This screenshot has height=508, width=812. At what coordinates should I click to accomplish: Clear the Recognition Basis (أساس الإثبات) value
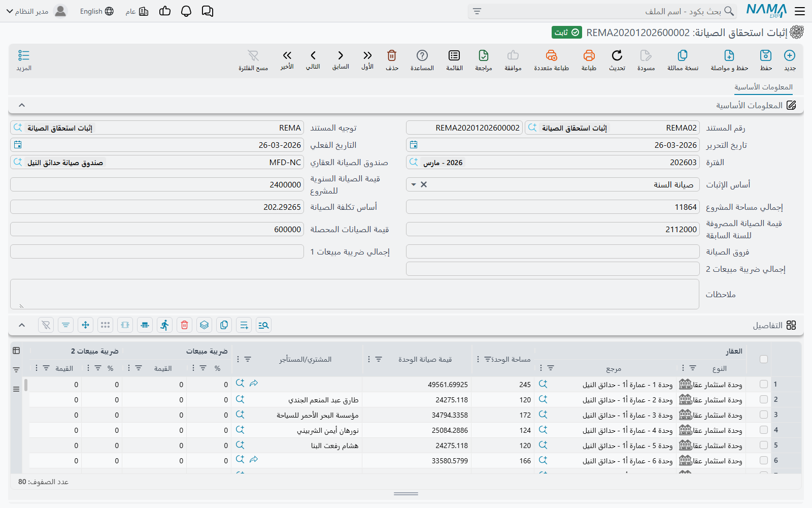pos(424,185)
